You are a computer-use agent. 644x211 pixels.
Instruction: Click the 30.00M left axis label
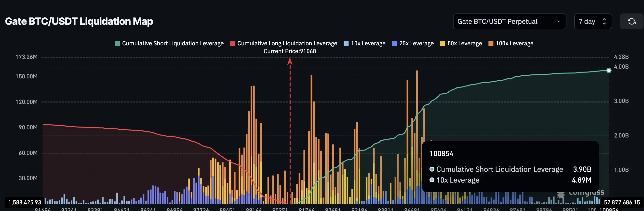pos(28,178)
